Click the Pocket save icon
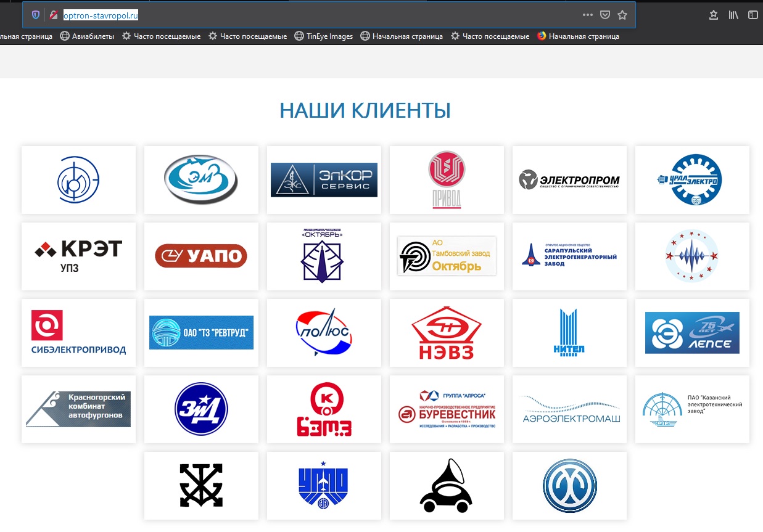This screenshot has width=763, height=532. [605, 15]
